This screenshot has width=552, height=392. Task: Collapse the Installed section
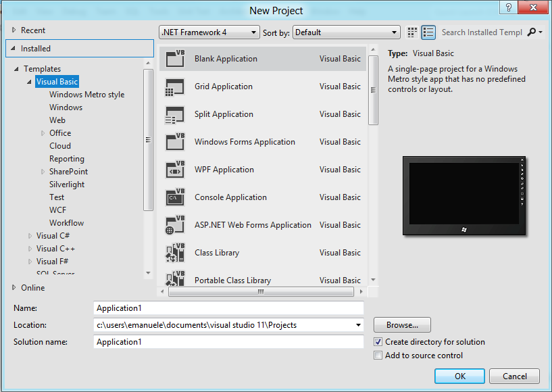[13, 48]
